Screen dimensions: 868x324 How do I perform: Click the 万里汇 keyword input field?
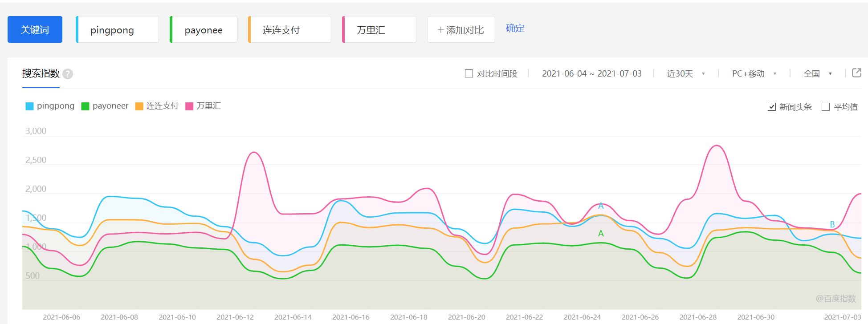click(379, 29)
